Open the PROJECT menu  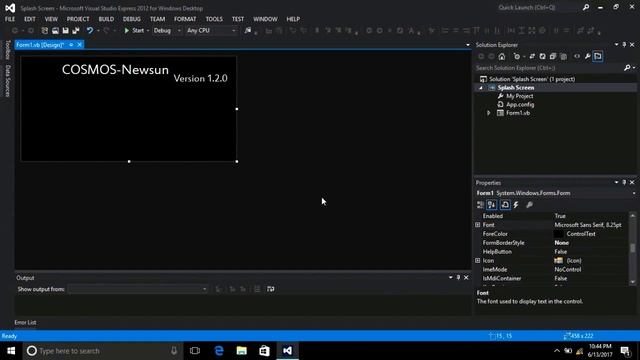(78, 19)
